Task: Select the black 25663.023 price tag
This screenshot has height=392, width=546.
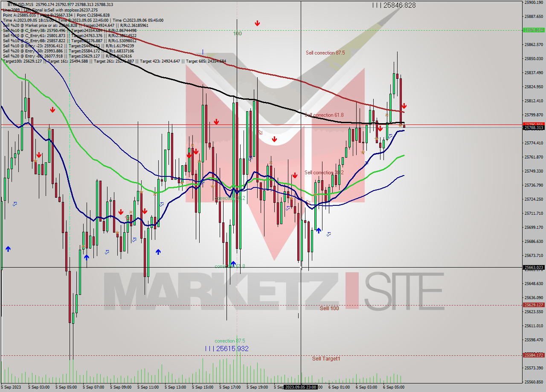Action: (534, 268)
